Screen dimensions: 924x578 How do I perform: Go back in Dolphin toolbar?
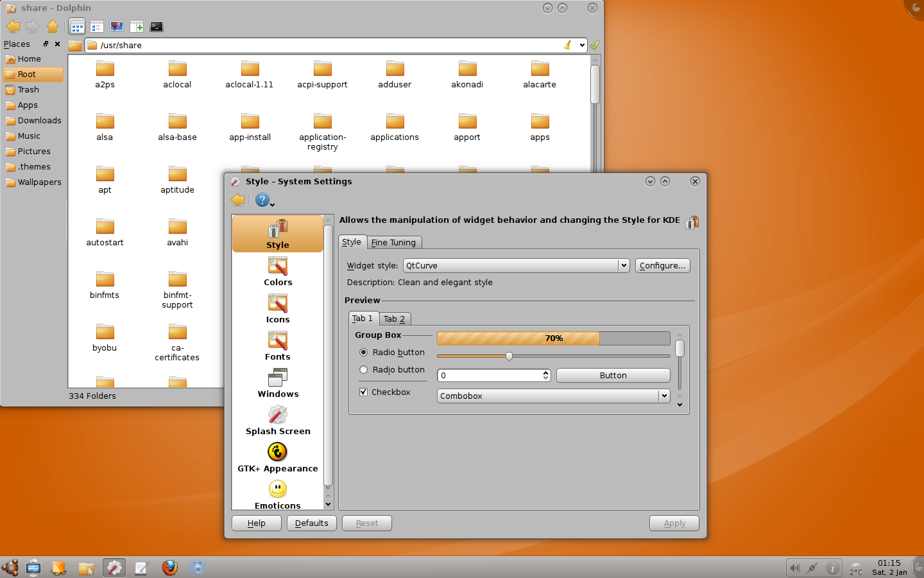click(13, 26)
